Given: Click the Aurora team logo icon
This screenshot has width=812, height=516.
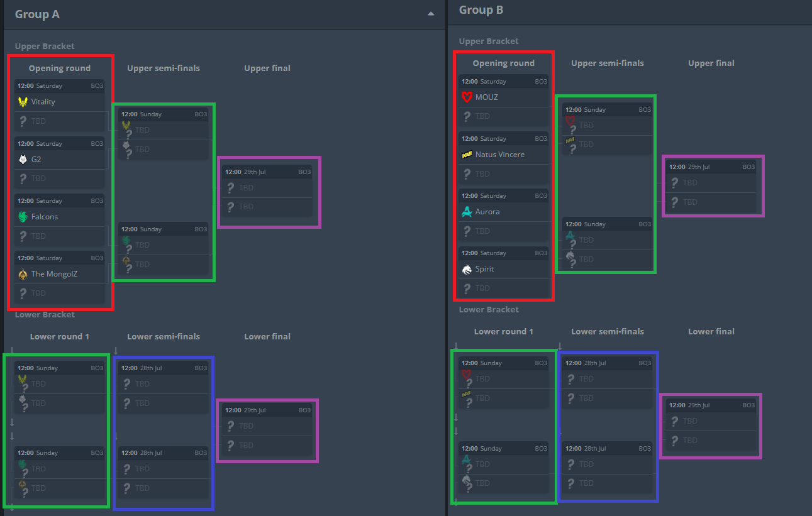Looking at the screenshot, I should tap(467, 212).
